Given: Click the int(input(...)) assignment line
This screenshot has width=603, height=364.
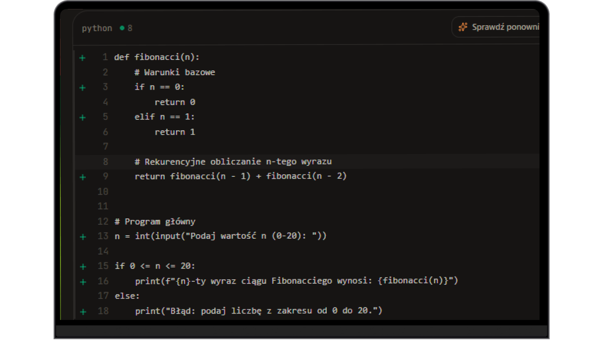Looking at the screenshot, I should [221, 236].
